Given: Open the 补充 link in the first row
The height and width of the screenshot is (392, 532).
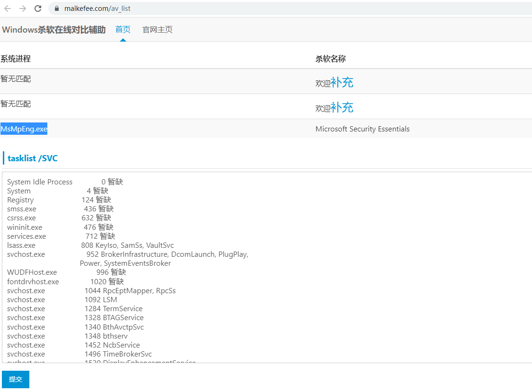Looking at the screenshot, I should (x=342, y=82).
